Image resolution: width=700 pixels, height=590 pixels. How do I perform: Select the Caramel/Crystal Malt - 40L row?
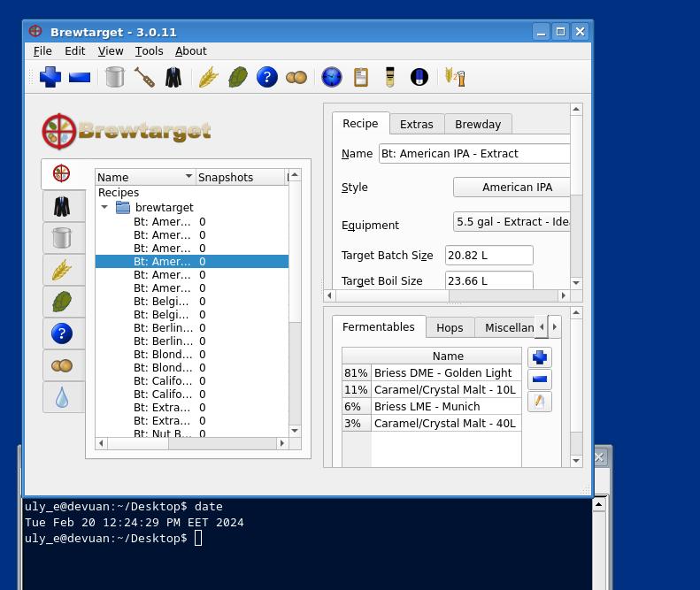(x=432, y=424)
